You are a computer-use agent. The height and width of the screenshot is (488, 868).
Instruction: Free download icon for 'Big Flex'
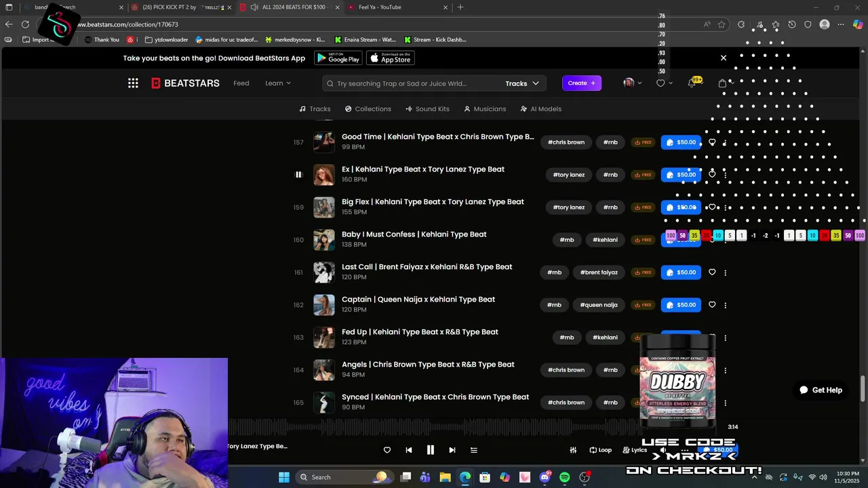point(642,207)
